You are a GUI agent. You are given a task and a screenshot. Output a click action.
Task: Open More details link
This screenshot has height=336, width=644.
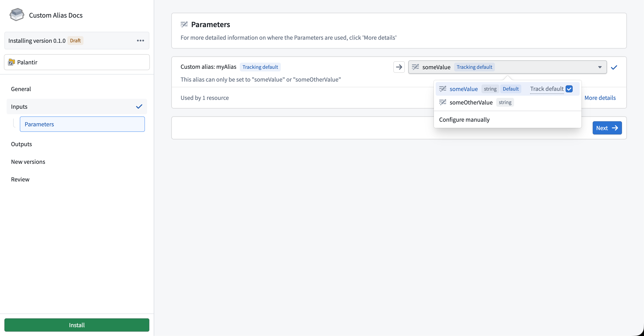pyautogui.click(x=600, y=98)
